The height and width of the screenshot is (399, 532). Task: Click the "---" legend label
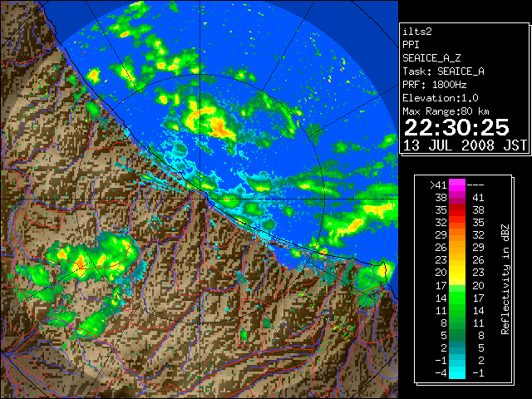pyautogui.click(x=475, y=185)
